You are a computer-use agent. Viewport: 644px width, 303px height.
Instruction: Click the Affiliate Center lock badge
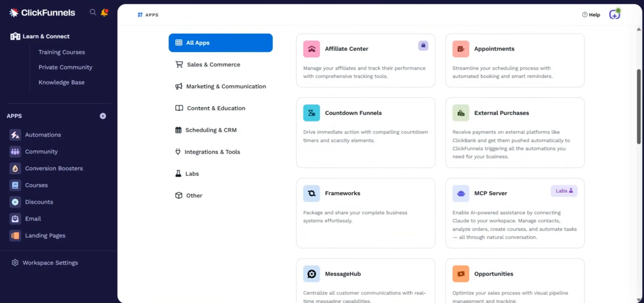(423, 45)
